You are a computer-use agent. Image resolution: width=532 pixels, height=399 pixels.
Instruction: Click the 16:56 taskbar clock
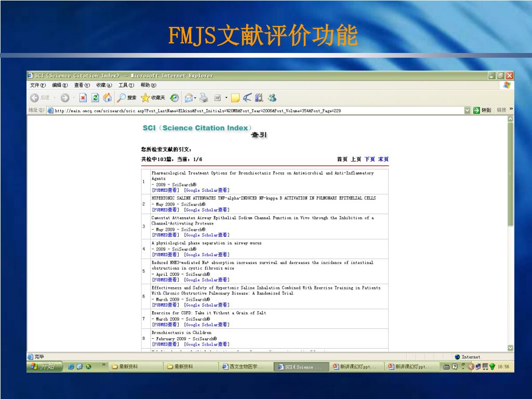[x=503, y=367]
